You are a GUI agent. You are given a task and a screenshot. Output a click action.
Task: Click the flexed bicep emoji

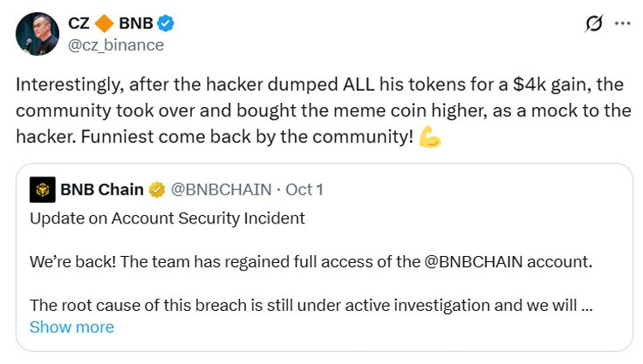click(x=430, y=137)
